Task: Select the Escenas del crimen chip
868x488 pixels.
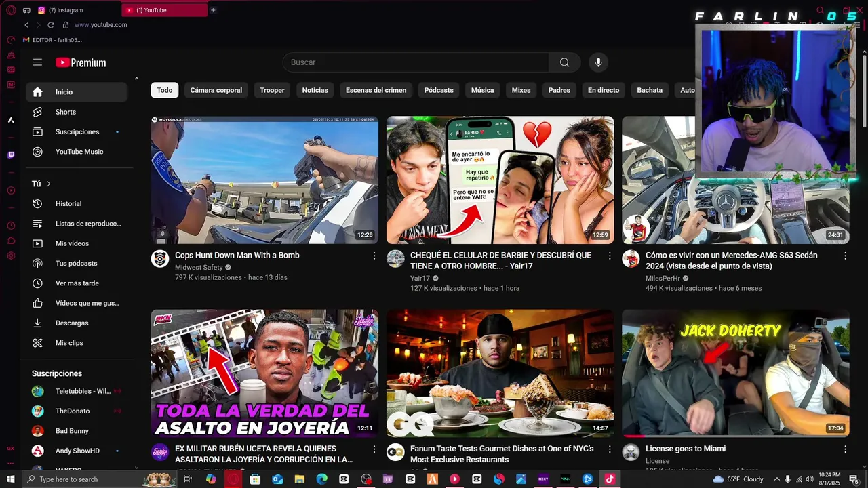Action: click(x=376, y=90)
